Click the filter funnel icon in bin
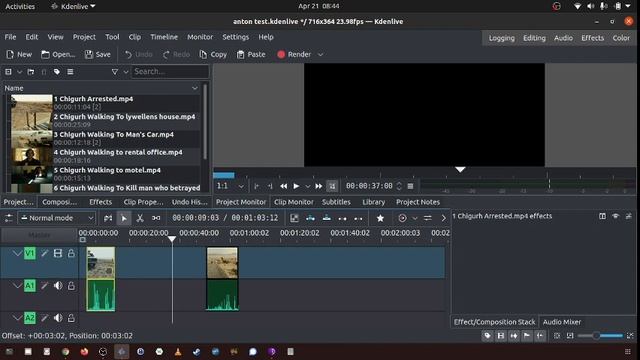The width and height of the screenshot is (640, 360). tap(115, 72)
